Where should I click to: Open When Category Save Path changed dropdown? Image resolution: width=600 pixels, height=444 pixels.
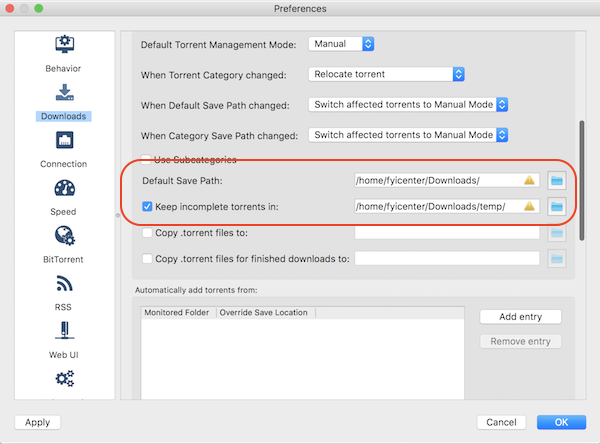[x=408, y=135]
